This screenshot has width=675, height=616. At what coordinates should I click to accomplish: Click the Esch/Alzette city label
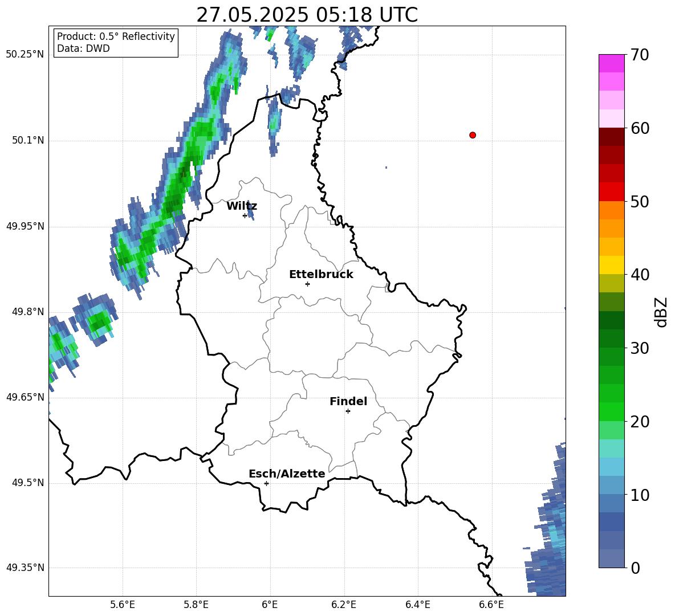(x=287, y=474)
